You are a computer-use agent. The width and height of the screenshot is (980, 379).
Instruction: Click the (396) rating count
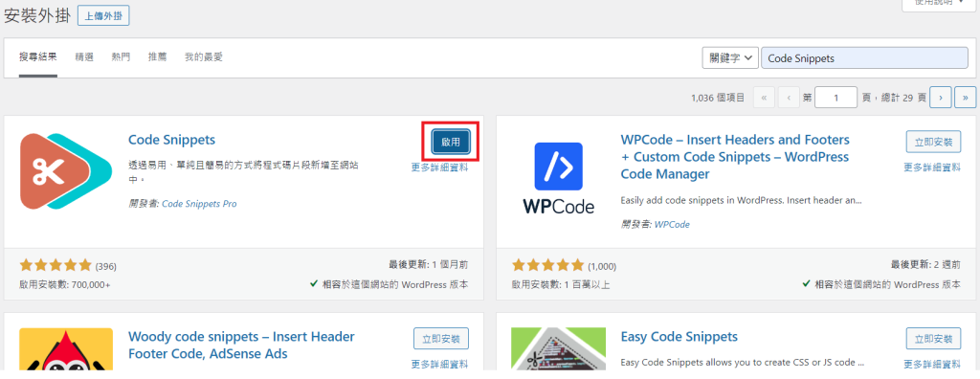click(x=105, y=266)
